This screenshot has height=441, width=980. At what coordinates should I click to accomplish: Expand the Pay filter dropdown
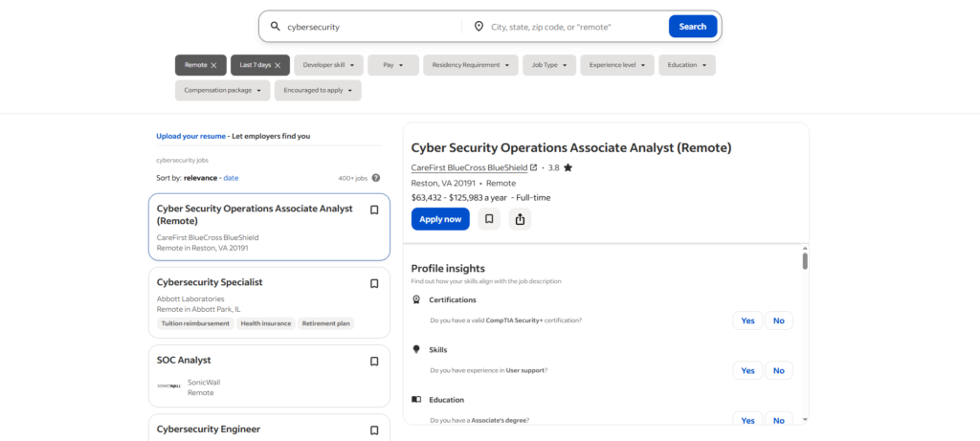pos(393,65)
